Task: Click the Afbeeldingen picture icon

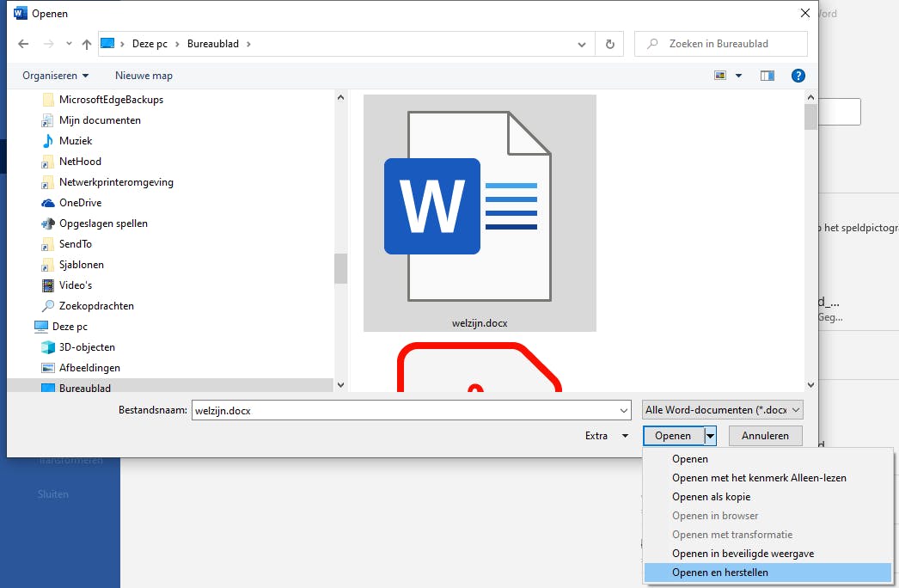Action: [x=48, y=368]
